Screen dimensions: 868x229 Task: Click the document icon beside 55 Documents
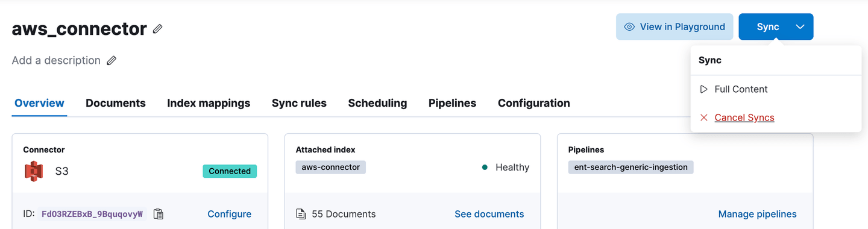pos(301,214)
